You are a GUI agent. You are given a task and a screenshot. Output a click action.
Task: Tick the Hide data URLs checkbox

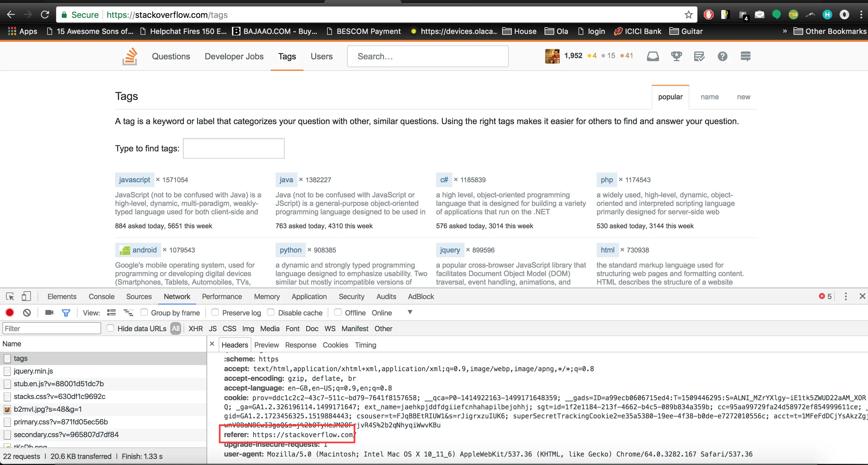(110, 328)
